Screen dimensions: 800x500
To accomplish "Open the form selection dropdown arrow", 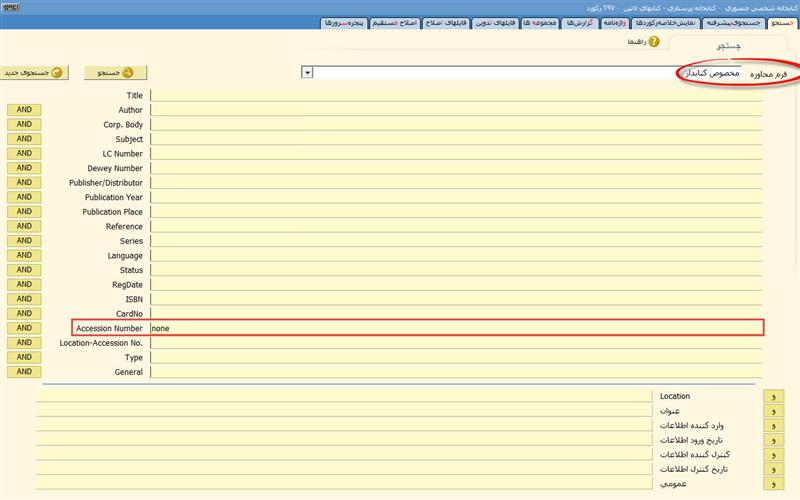I will click(308, 72).
